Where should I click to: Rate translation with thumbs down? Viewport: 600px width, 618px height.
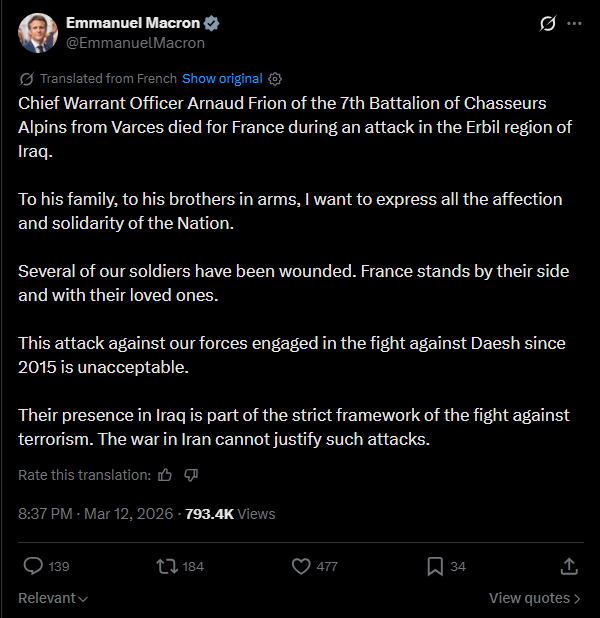click(x=191, y=475)
